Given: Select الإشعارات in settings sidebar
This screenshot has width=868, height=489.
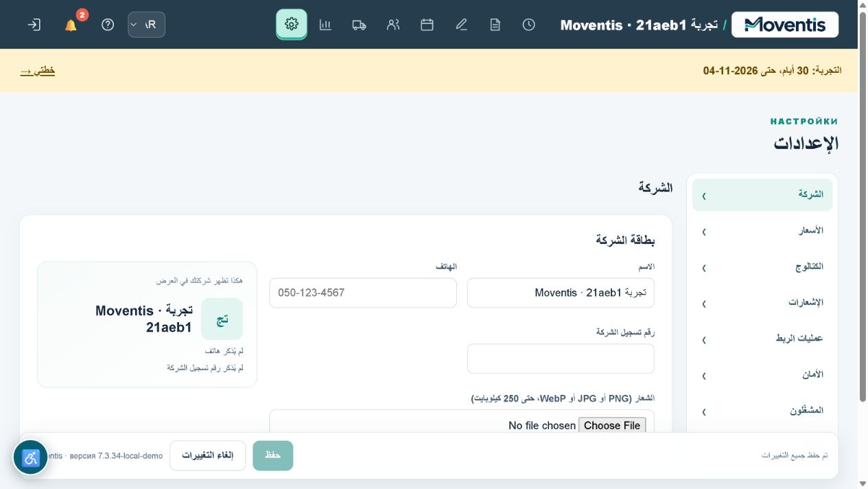Looking at the screenshot, I should tap(762, 302).
